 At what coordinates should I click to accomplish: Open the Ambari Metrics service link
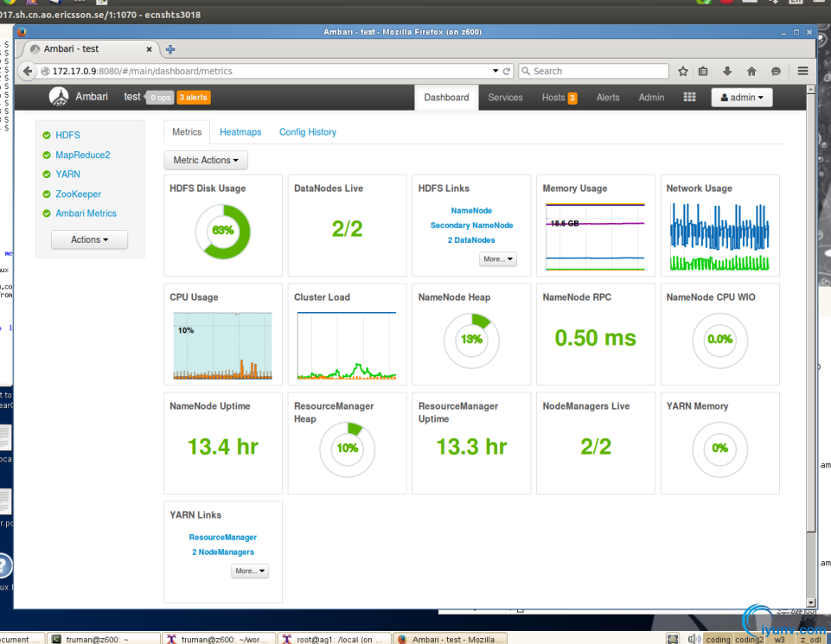pyautogui.click(x=86, y=214)
